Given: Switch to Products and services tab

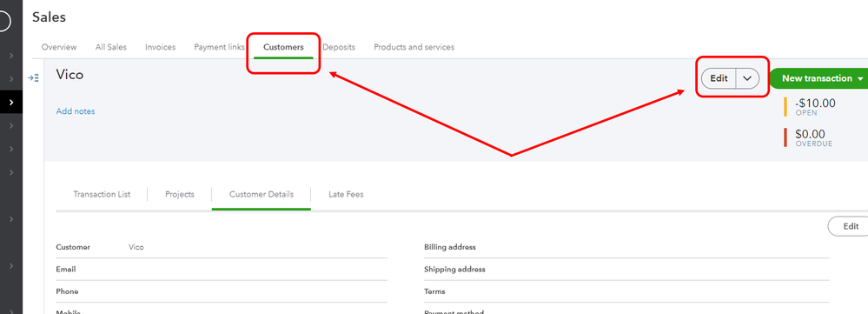Looking at the screenshot, I should click(414, 47).
